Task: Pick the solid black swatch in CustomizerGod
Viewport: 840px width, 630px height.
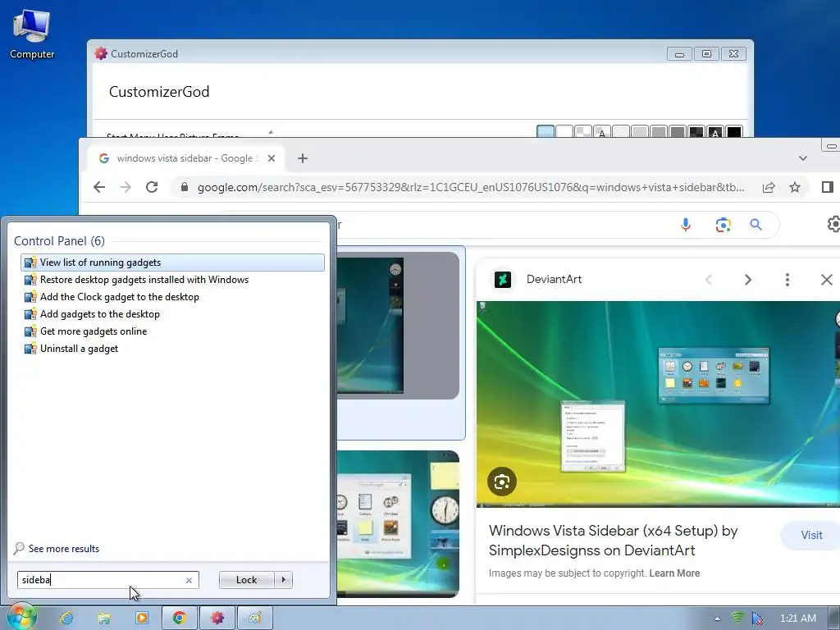Action: point(734,132)
